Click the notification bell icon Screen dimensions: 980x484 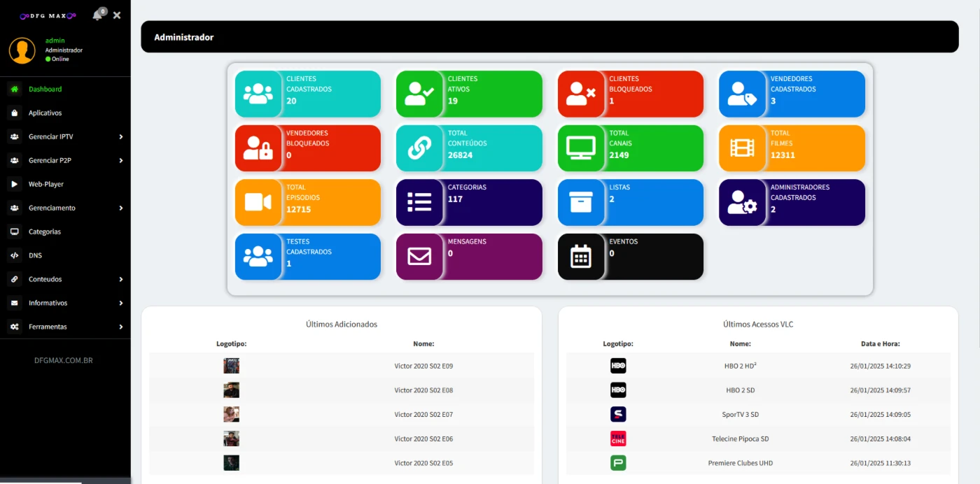click(97, 15)
